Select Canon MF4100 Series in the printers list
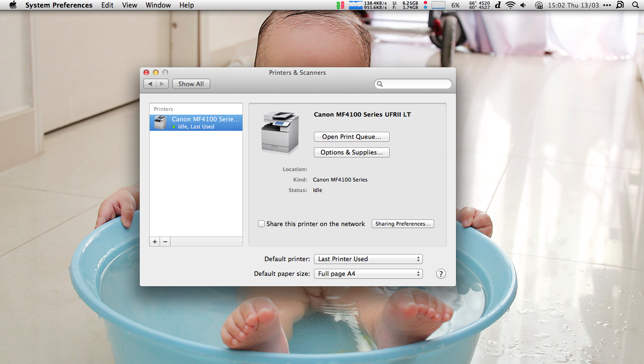The width and height of the screenshot is (644, 364). point(196,123)
